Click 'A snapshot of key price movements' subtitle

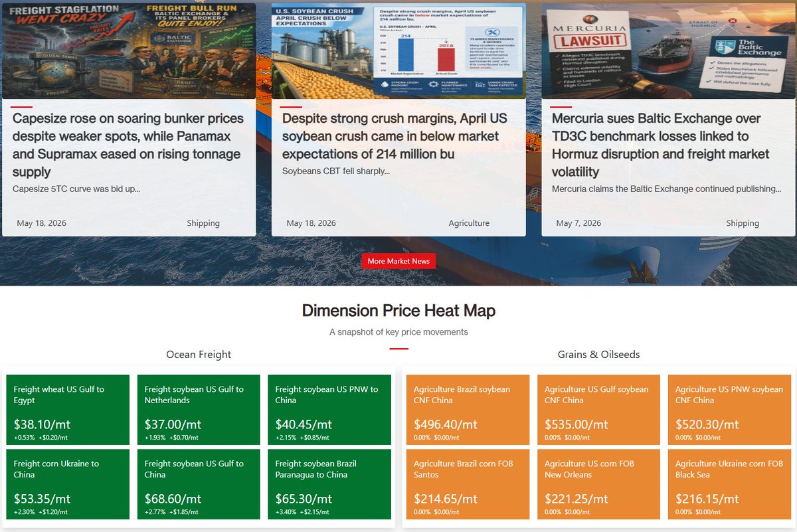(398, 332)
